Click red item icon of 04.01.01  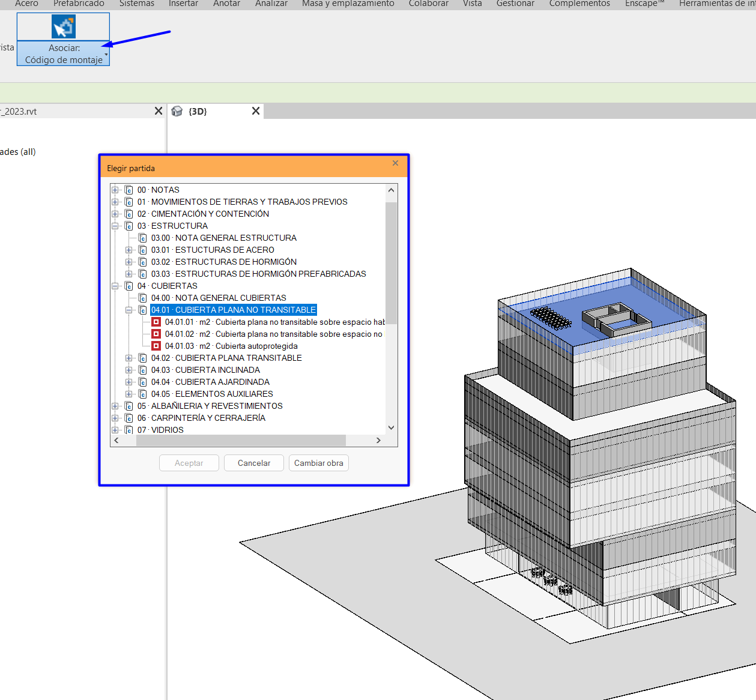(156, 322)
